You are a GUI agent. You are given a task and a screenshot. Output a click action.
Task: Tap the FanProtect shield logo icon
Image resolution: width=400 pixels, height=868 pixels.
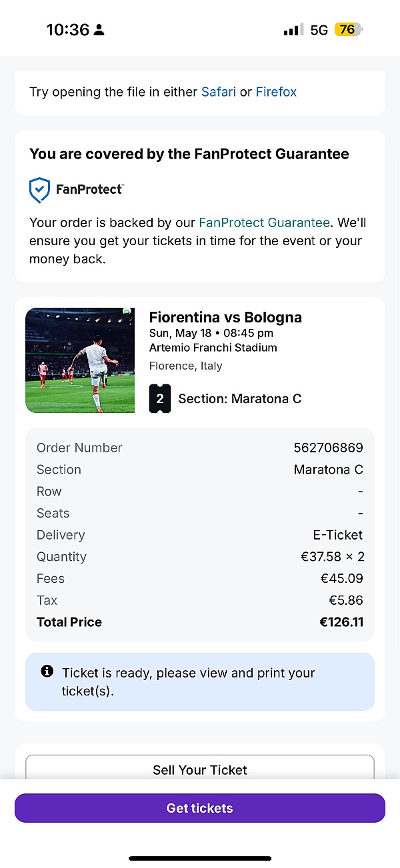point(40,190)
